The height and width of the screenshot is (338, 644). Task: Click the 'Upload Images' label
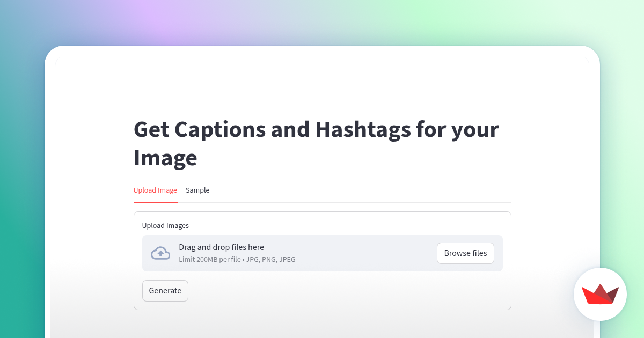tap(165, 226)
